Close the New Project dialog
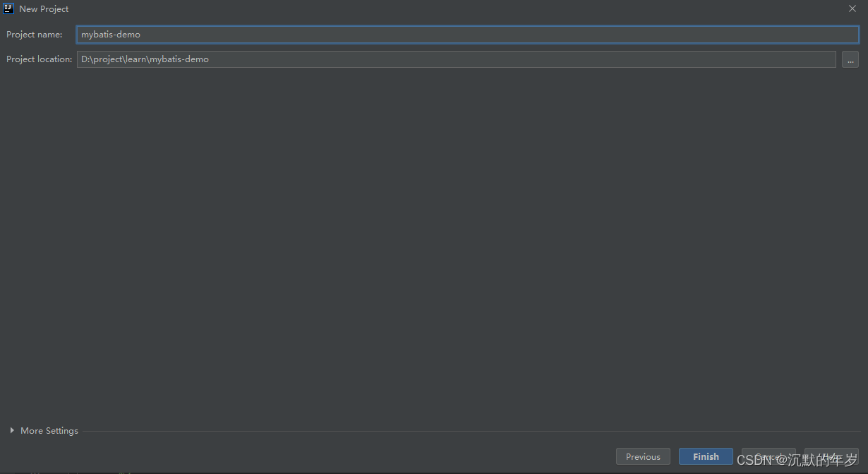The image size is (868, 474). [x=852, y=8]
